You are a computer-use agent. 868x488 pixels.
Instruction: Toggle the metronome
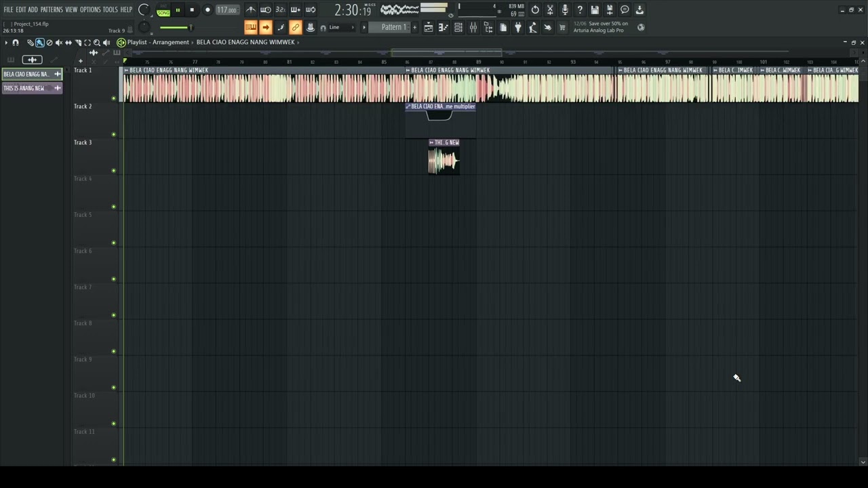pos(251,9)
